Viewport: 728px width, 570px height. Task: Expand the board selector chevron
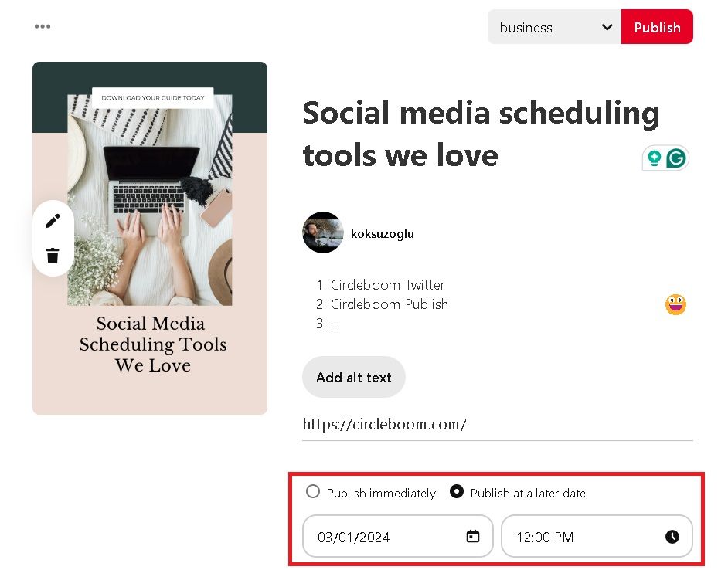tap(607, 27)
